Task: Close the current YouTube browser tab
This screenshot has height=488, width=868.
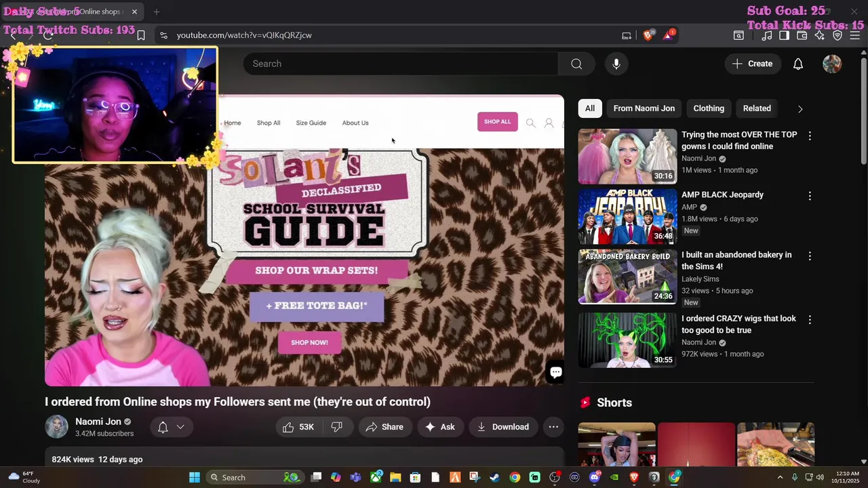Action: click(x=134, y=12)
